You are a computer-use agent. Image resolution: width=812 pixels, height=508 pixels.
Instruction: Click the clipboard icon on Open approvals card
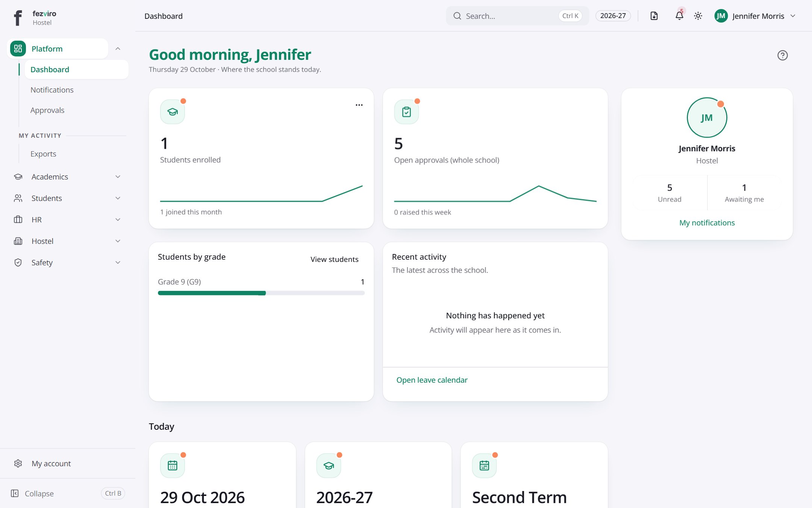pyautogui.click(x=406, y=112)
